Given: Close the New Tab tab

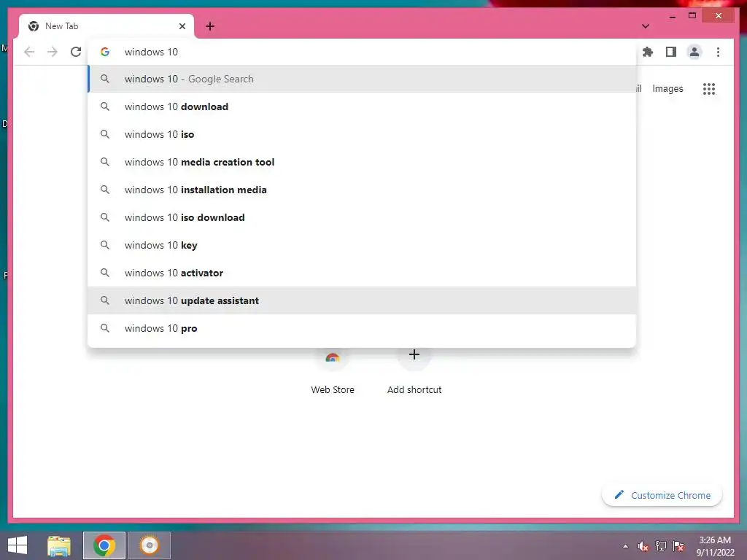Looking at the screenshot, I should tap(182, 26).
